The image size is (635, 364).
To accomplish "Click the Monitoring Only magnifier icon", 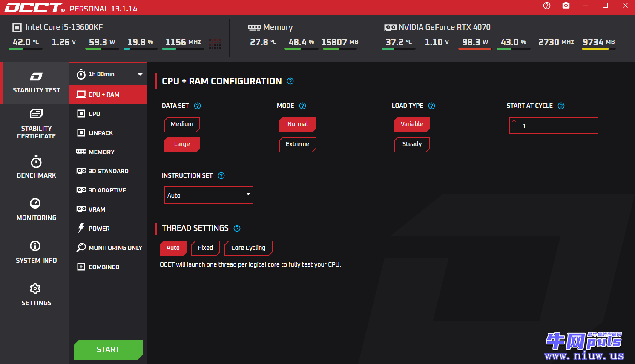I will click(x=81, y=247).
